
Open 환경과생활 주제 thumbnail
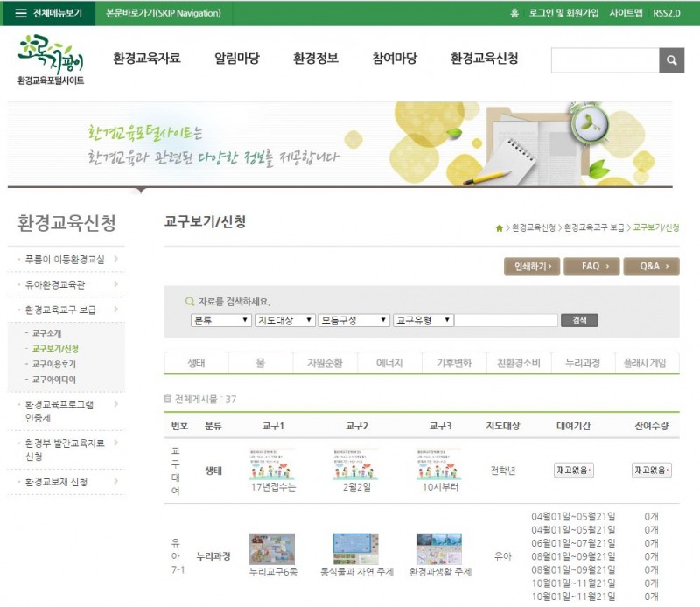(439, 549)
